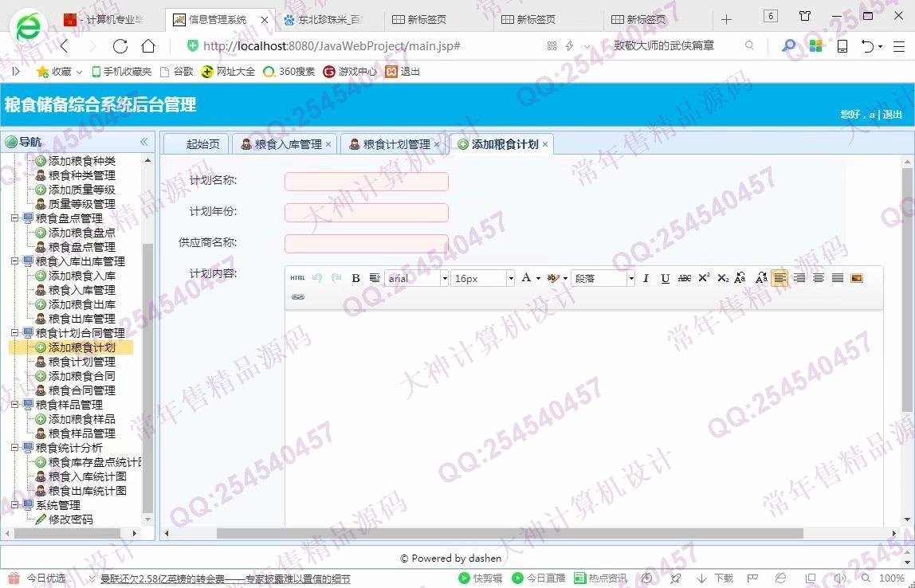Open 粮食合同管理 in navigation tree
Screen dimensions: 915x588
click(x=81, y=391)
